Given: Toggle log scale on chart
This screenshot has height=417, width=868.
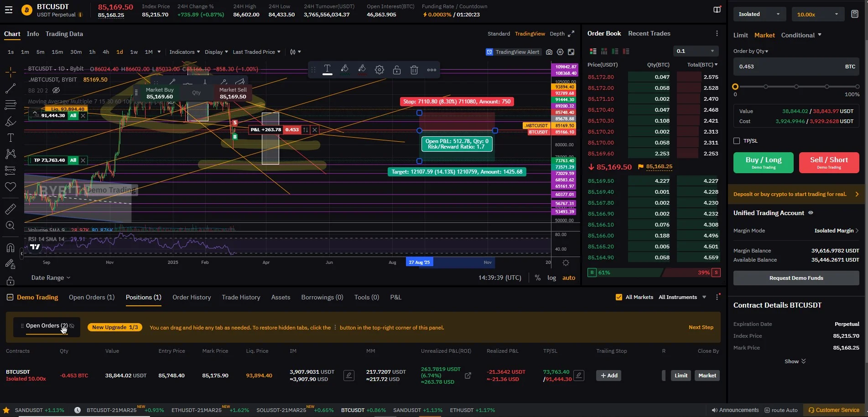Looking at the screenshot, I should click(552, 278).
